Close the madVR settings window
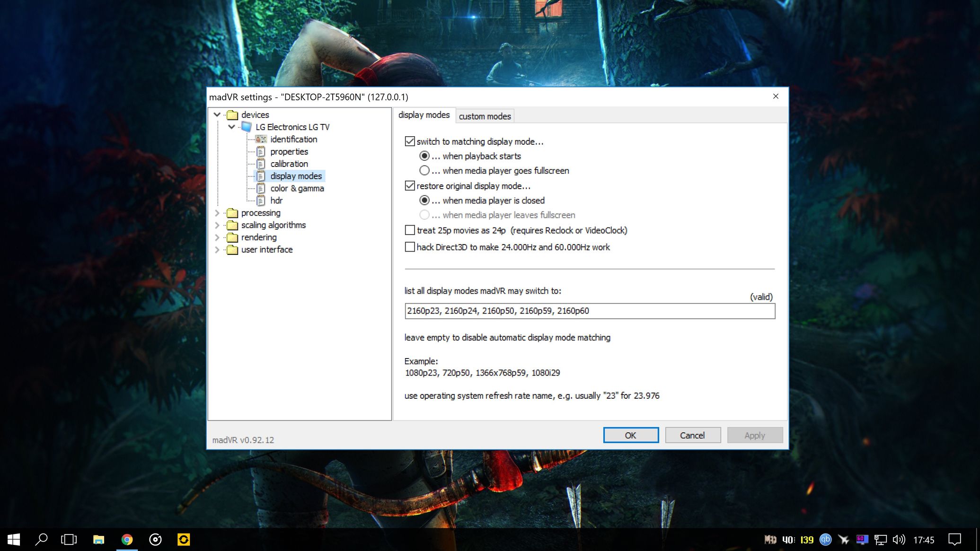 tap(776, 96)
